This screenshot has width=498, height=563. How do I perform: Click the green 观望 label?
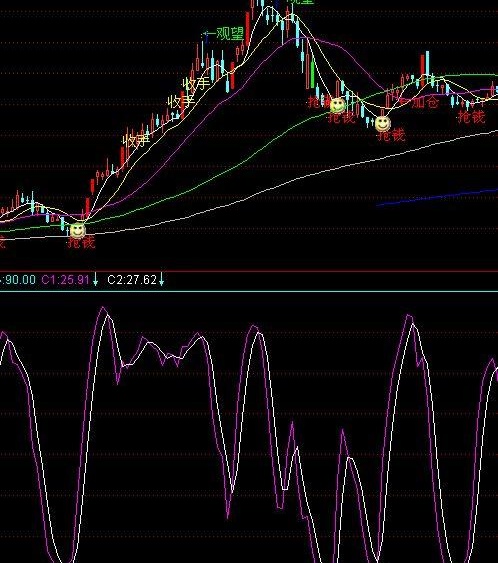(230, 34)
